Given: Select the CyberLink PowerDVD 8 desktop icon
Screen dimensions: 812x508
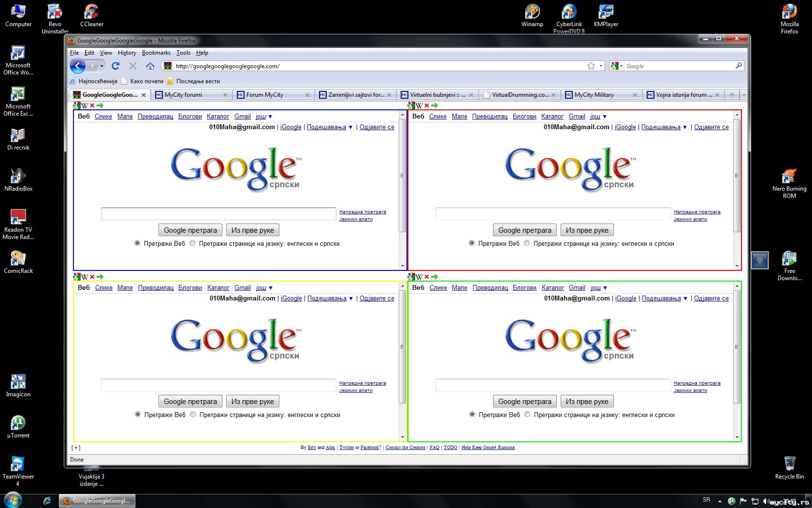Looking at the screenshot, I should 569,19.
